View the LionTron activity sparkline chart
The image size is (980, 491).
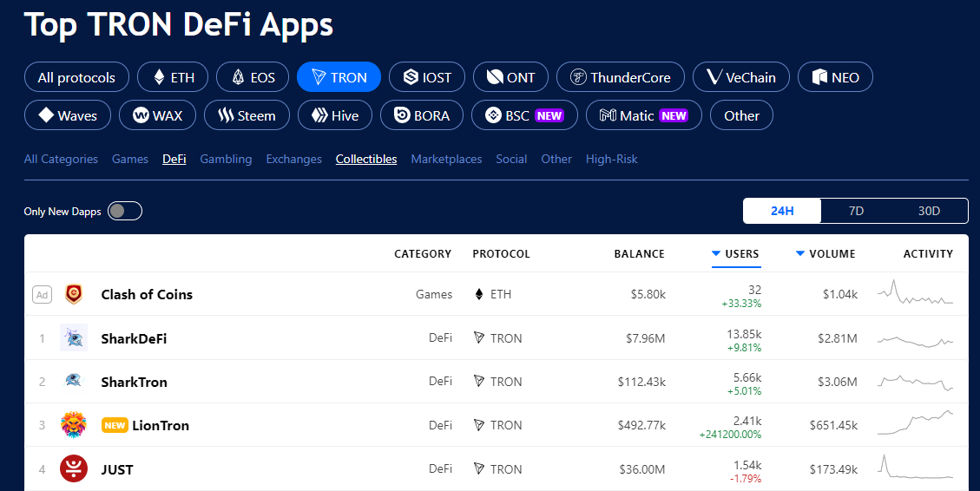tap(915, 423)
